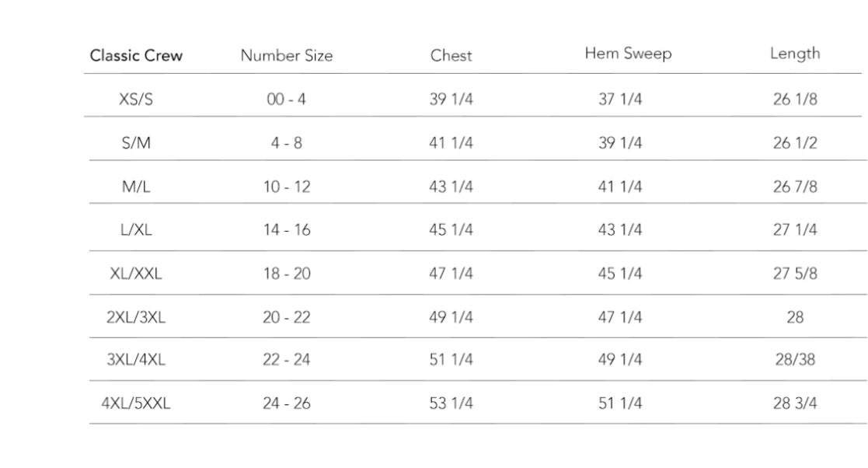Select the 3XL/4XL size row label
This screenshot has width=868, height=468.
tap(136, 361)
